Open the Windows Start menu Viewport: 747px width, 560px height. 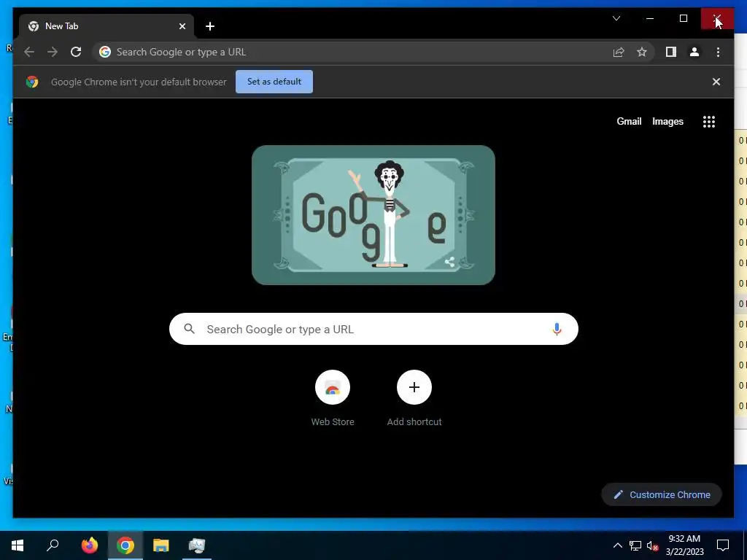coord(18,545)
